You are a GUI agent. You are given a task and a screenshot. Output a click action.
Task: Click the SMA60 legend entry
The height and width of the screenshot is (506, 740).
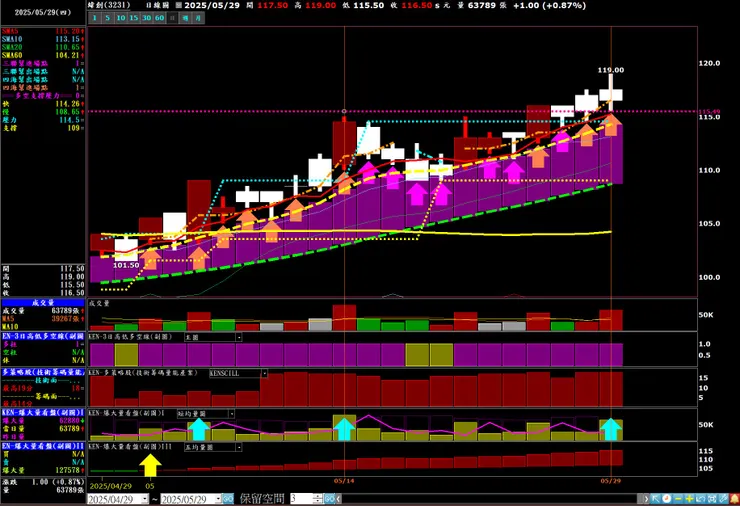pyautogui.click(x=43, y=55)
